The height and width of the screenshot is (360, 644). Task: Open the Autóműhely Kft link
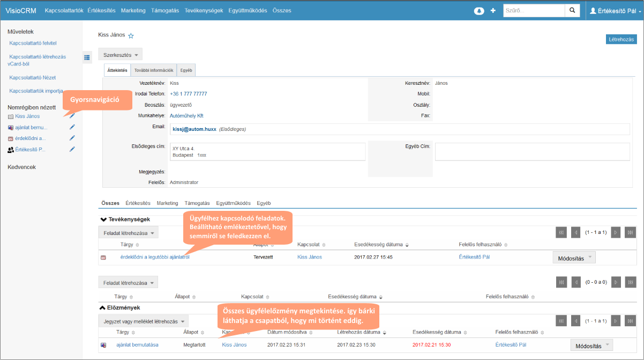tap(186, 115)
